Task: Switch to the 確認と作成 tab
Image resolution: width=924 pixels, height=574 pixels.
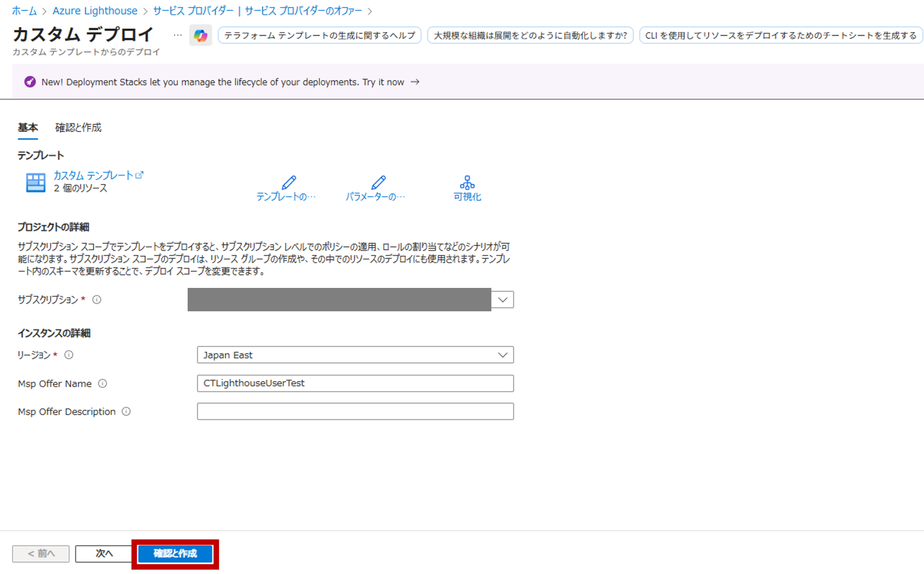Action: click(78, 127)
